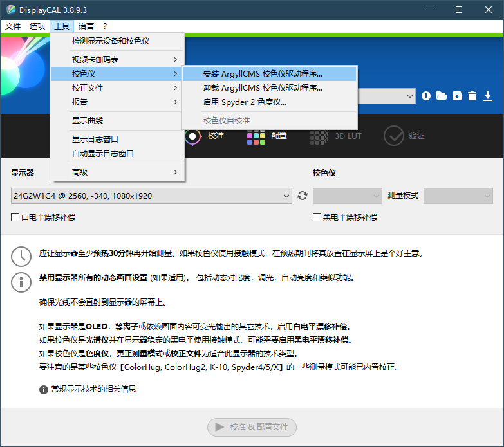
Task: Open the 文件 menu
Action: [13, 26]
